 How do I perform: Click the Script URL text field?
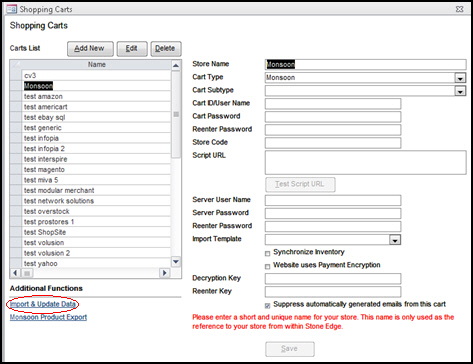(x=365, y=163)
